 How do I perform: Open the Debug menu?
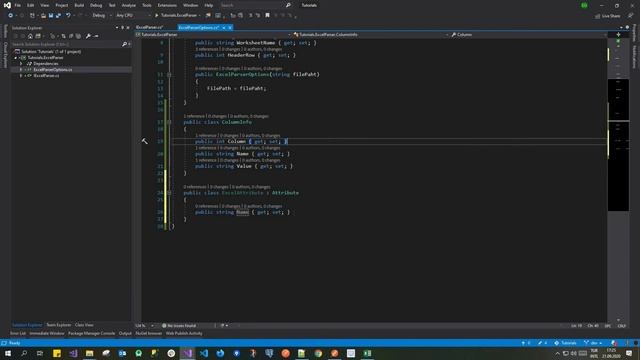click(96, 5)
